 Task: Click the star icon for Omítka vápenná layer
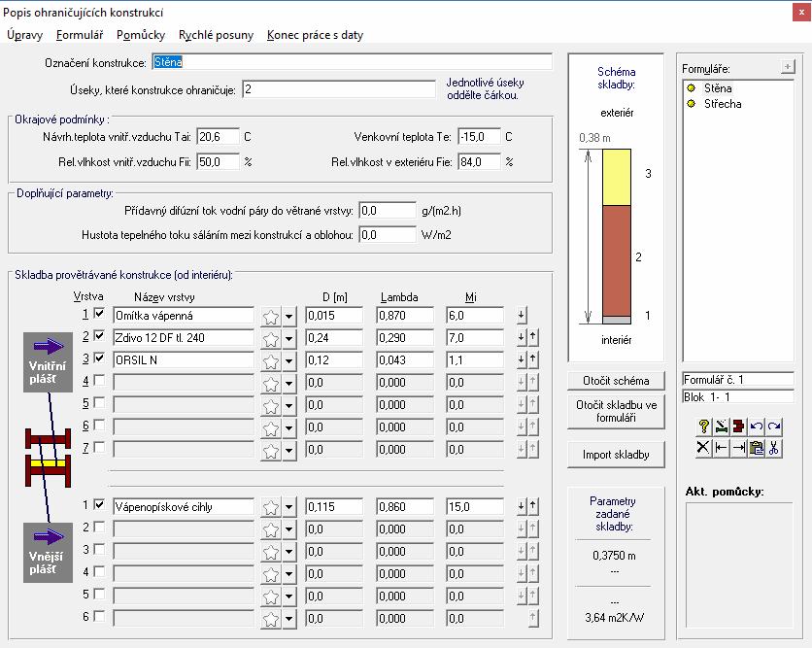[x=271, y=317]
